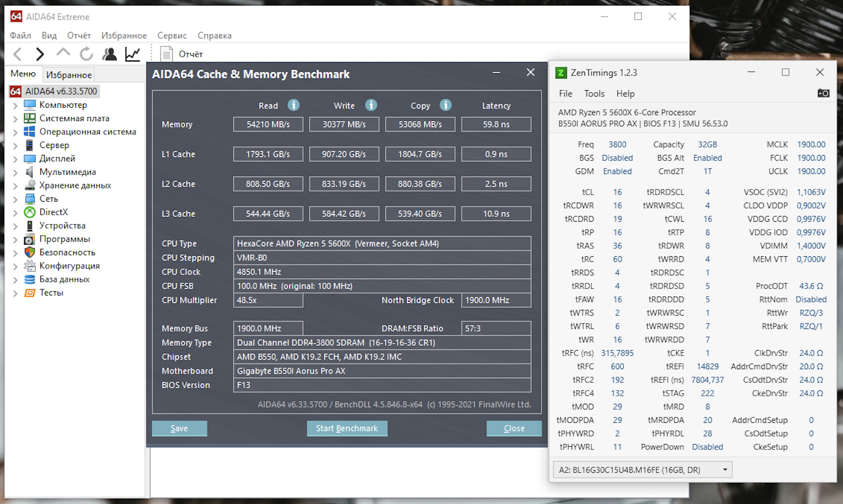The height and width of the screenshot is (504, 843).
Task: Open the Отчёт menu in AIDA64
Action: (79, 36)
